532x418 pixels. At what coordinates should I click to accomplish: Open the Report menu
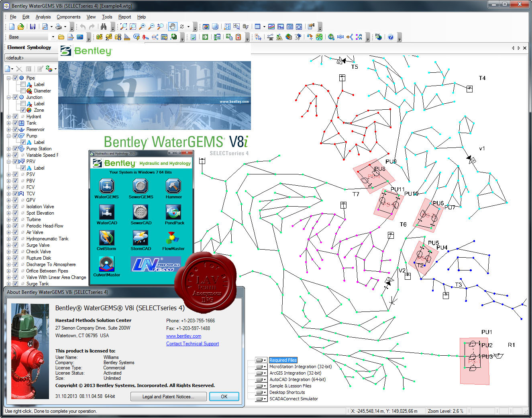coord(124,17)
